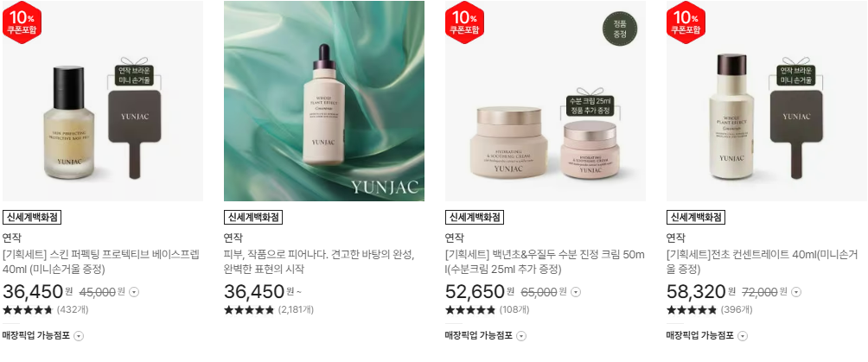The height and width of the screenshot is (362, 868).
Task: Click the 신세계백화점 tag on the second product
Action: [x=253, y=217]
